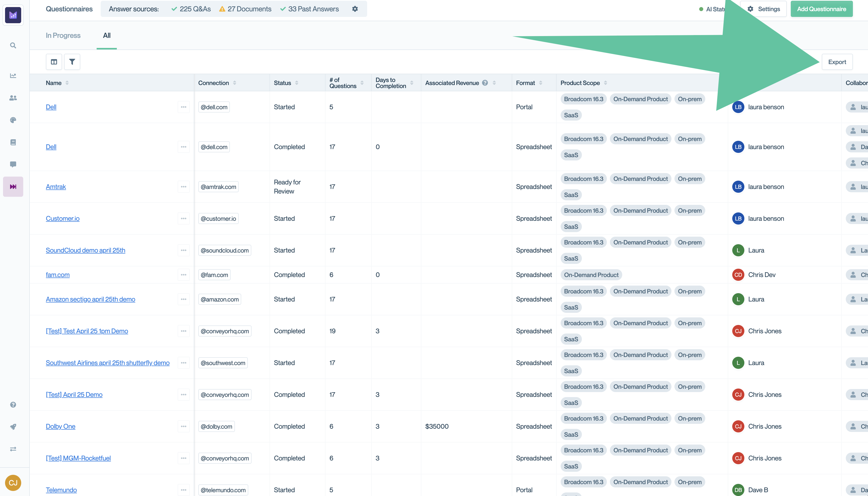868x496 pixels.
Task: Click Chris Dev owner in fam.com row
Action: [754, 274]
